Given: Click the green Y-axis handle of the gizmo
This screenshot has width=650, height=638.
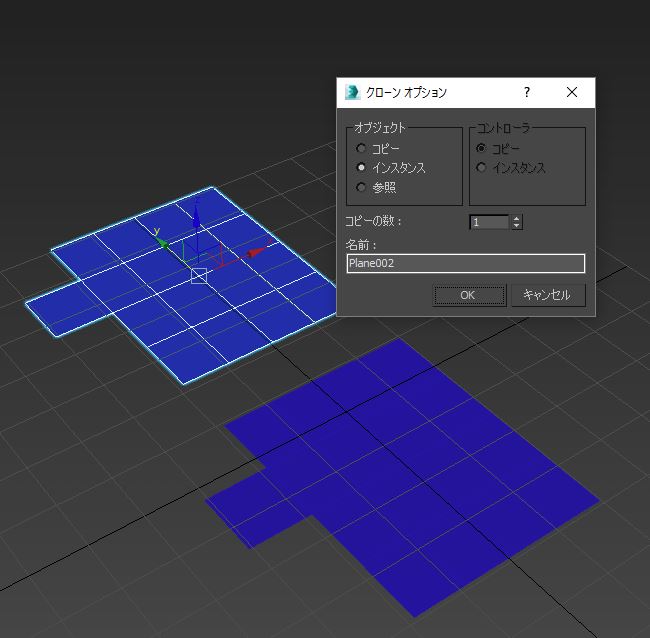Looking at the screenshot, I should [160, 241].
